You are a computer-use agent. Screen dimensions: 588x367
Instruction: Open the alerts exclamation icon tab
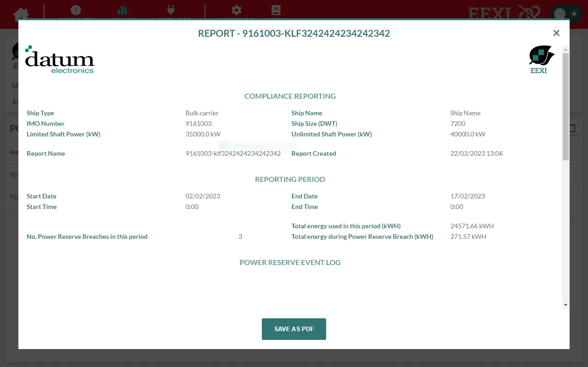[x=76, y=11]
